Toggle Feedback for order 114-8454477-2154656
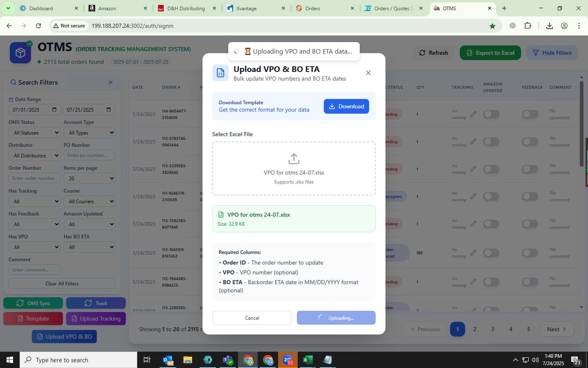This screenshot has height=368, width=588. 530,114
